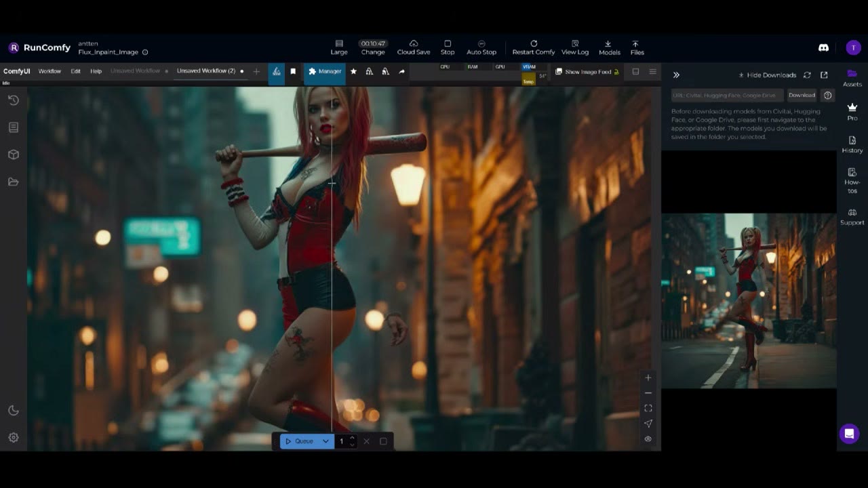
Task: Click Restart Comfy
Action: [x=534, y=47]
